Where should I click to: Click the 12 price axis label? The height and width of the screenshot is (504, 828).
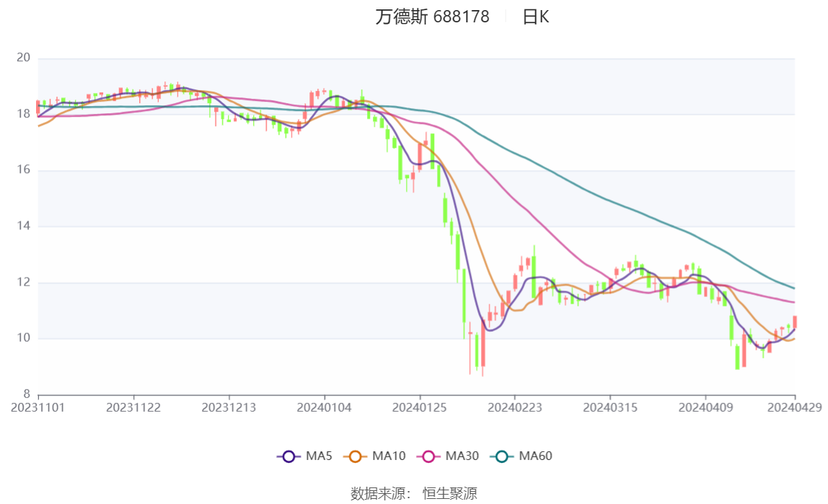pyautogui.click(x=23, y=283)
